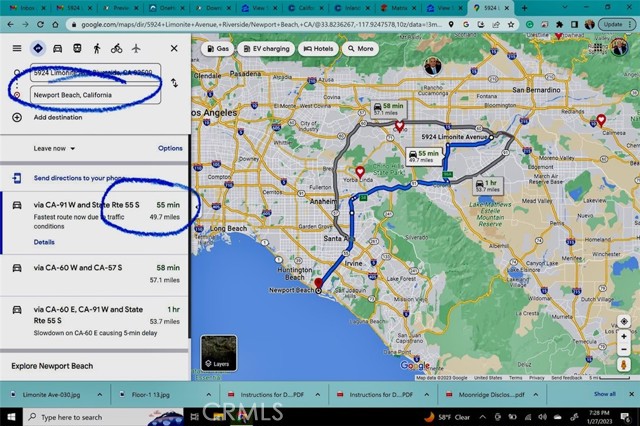Click the starting point address field
640x426 pixels.
[x=95, y=73]
